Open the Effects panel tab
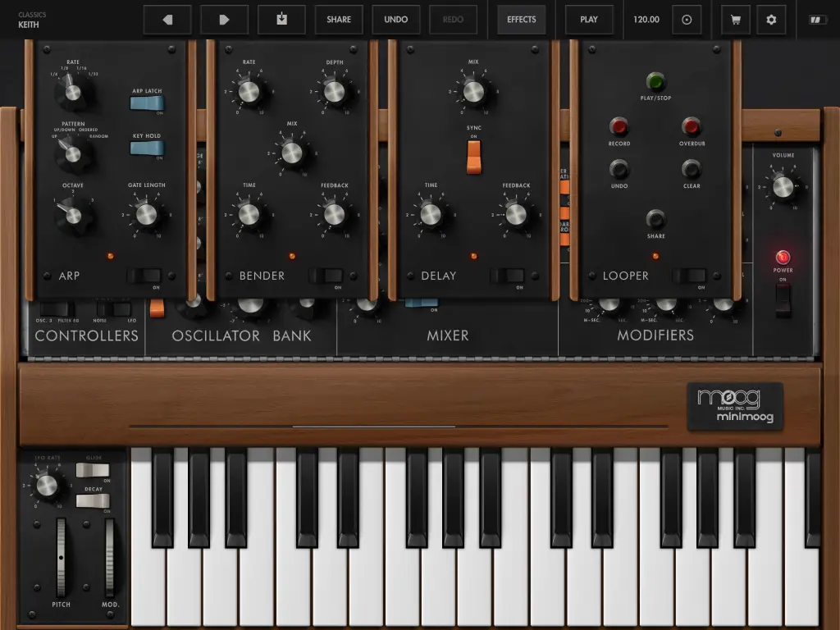Screen dimensions: 840x630 pyautogui.click(x=521, y=20)
